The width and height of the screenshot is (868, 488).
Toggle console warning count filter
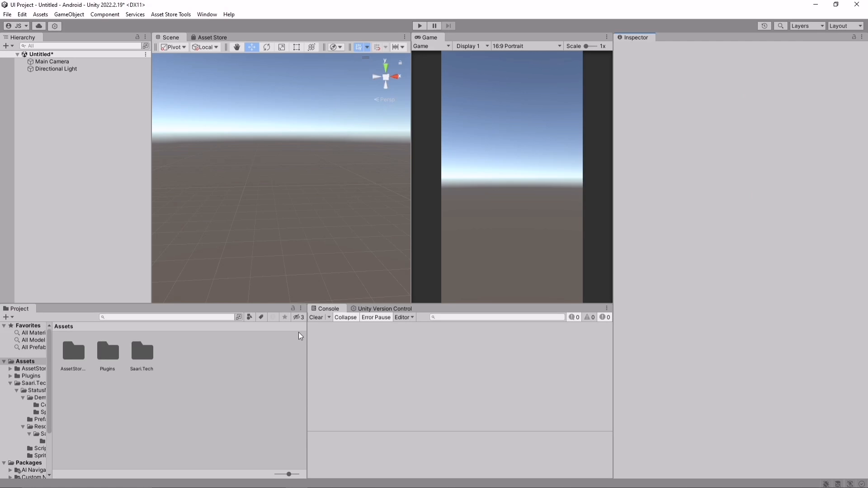(589, 317)
